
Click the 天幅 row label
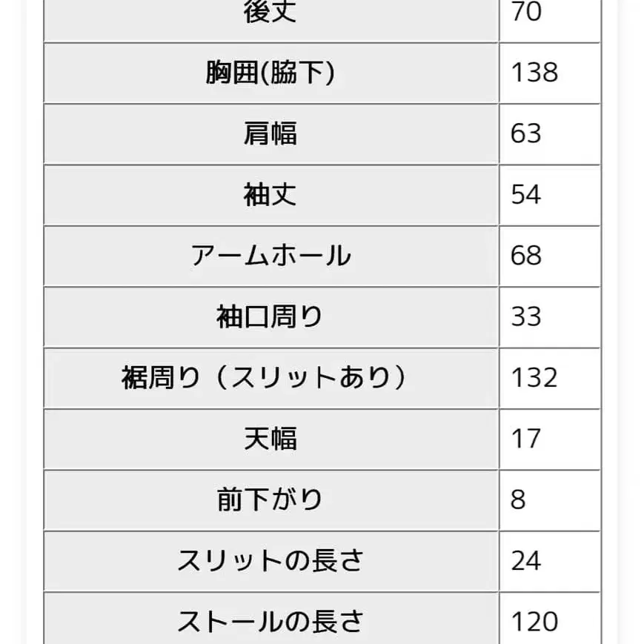270,439
